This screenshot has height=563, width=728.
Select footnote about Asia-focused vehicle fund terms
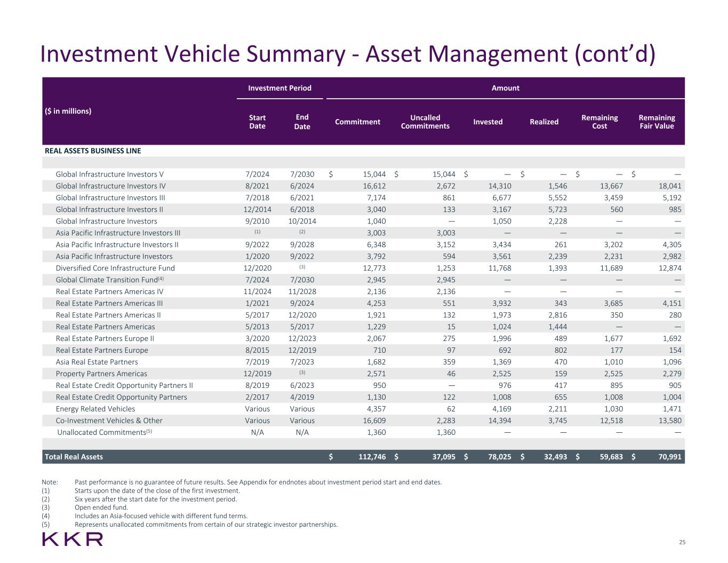click(x=161, y=516)
